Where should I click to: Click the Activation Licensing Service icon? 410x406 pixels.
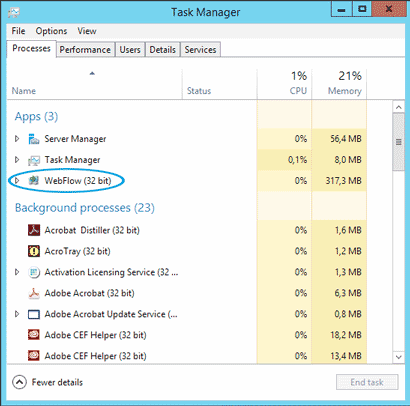point(34,272)
